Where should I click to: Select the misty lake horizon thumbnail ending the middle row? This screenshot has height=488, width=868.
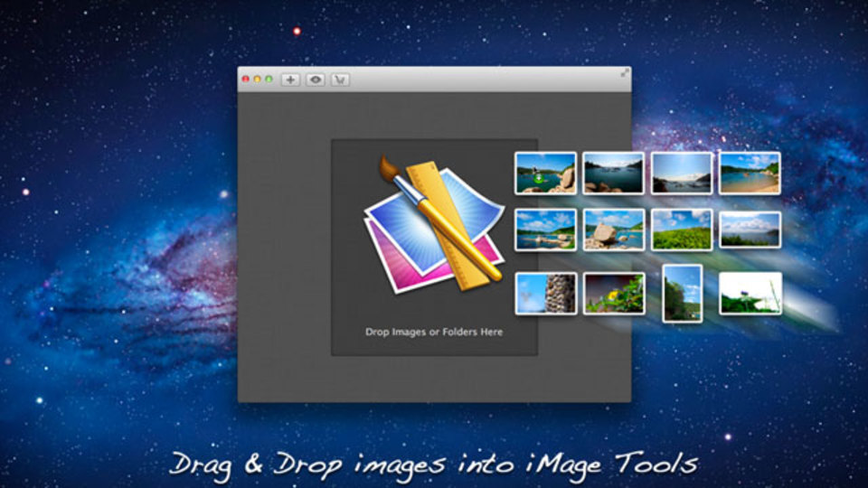750,230
